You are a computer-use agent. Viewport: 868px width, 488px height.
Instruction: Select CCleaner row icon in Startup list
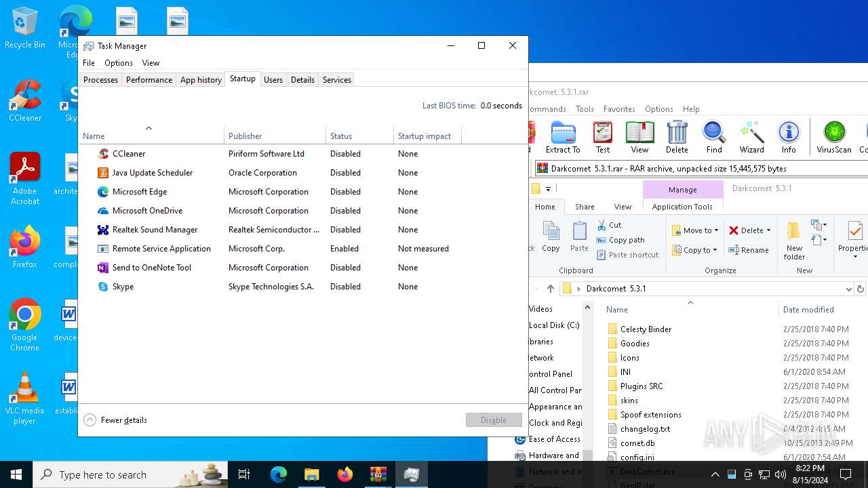click(x=103, y=154)
